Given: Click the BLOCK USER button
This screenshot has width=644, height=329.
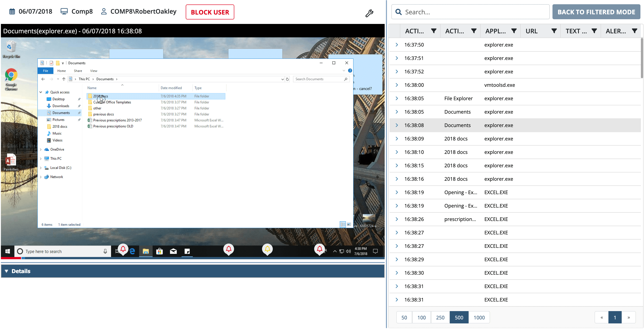Looking at the screenshot, I should (x=210, y=12).
